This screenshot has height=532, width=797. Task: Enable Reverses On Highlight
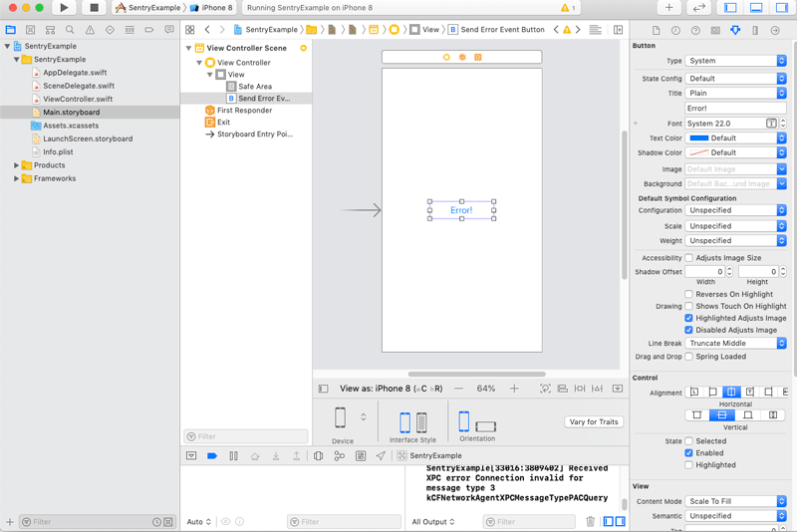688,294
